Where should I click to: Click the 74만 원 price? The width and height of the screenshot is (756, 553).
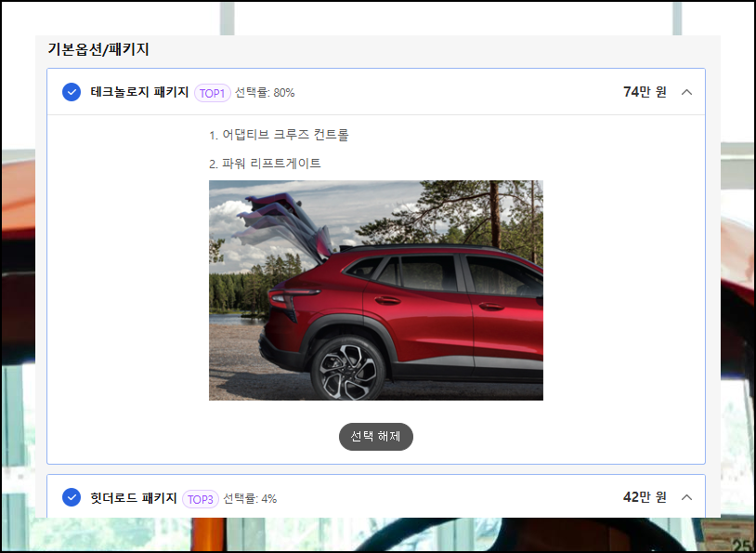point(645,92)
